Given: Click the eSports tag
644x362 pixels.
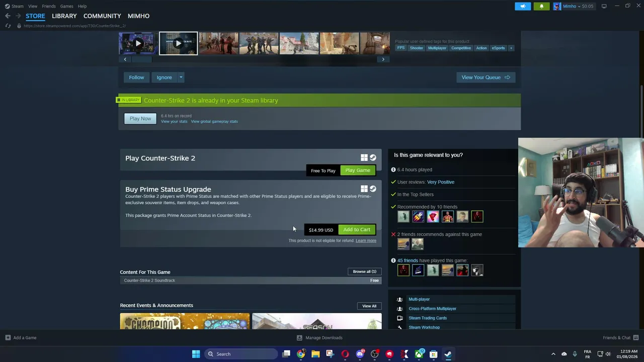Looking at the screenshot, I should coord(498,48).
